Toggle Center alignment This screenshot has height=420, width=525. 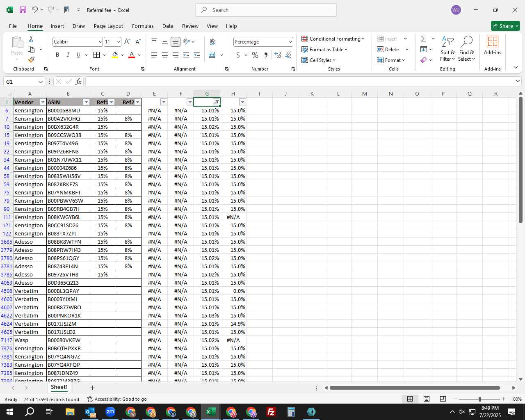(164, 55)
